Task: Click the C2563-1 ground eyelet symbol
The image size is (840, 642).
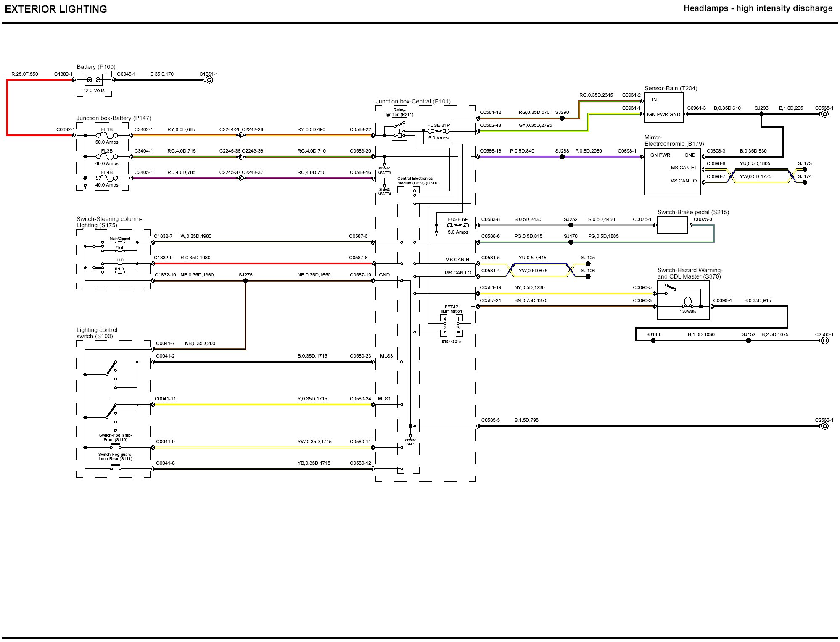Action: pyautogui.click(x=825, y=426)
